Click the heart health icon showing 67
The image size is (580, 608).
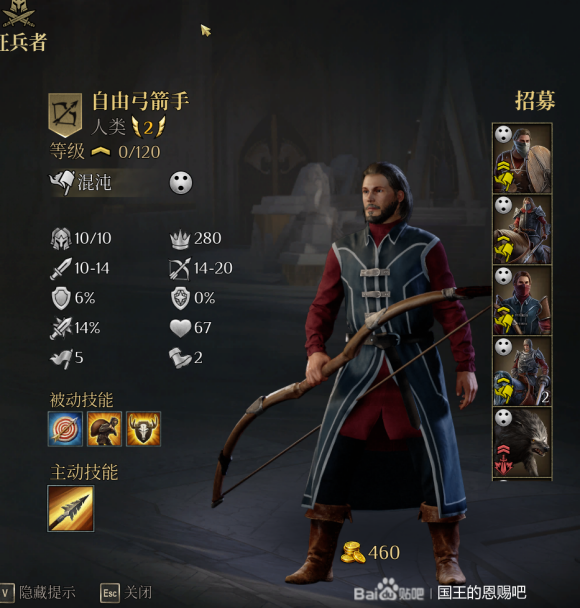click(x=180, y=328)
